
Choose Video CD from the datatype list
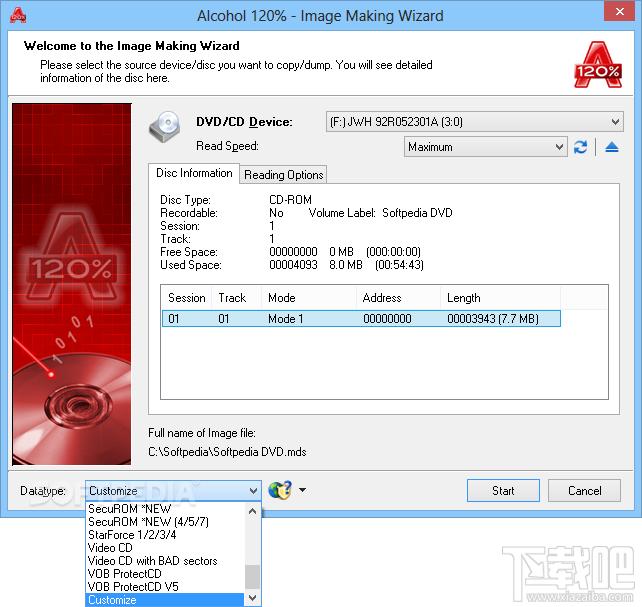point(165,548)
